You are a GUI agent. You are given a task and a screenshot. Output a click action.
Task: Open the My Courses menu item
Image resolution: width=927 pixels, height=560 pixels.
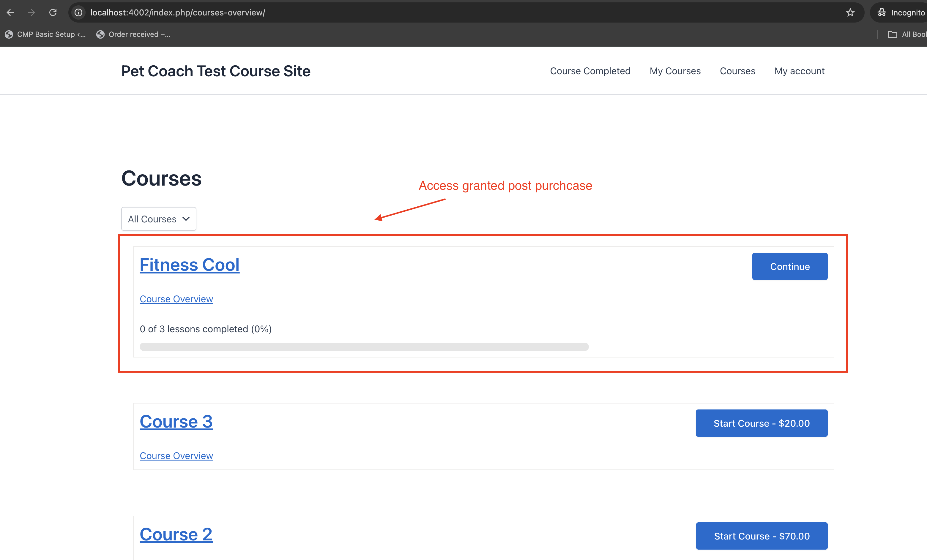tap(675, 71)
